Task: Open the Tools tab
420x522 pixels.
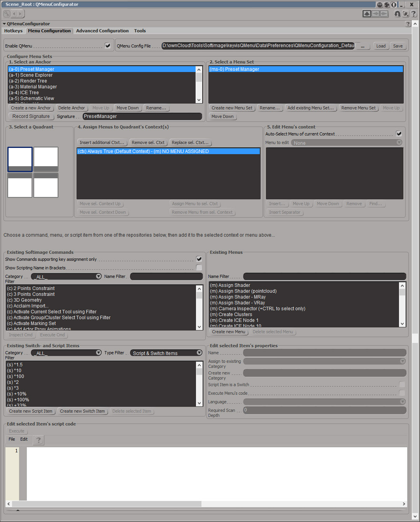Action: click(140, 31)
